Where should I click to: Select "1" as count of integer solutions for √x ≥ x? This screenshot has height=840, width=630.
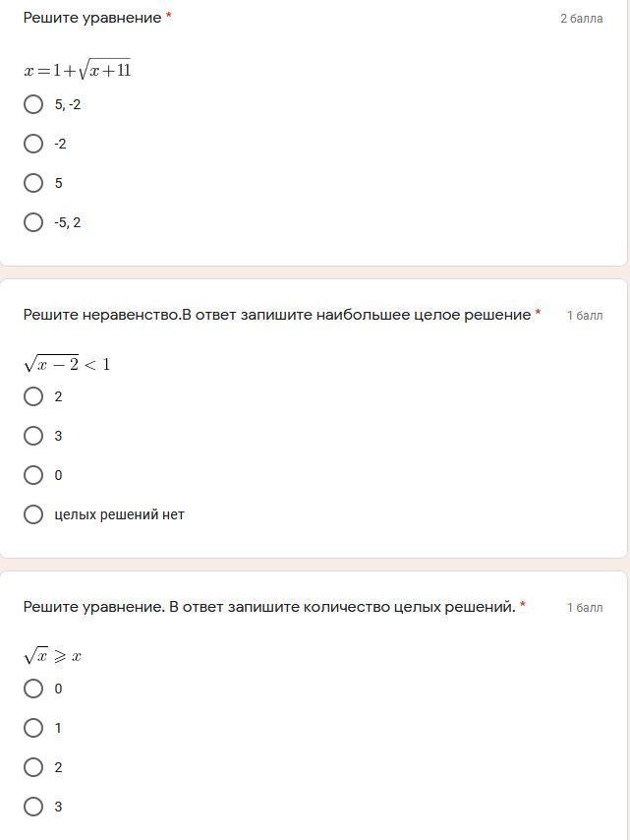[33, 728]
